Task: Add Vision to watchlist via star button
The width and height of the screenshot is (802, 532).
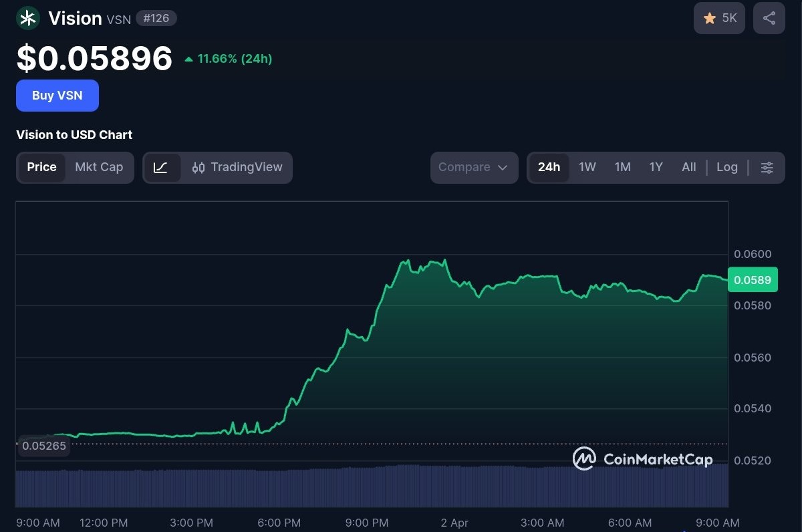Action: (x=719, y=18)
